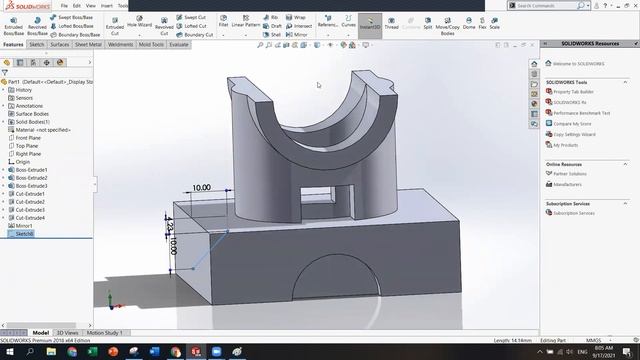Choose Boundary Cut
Image resolution: width=640 pixels, height=360 pixels.
click(195, 35)
